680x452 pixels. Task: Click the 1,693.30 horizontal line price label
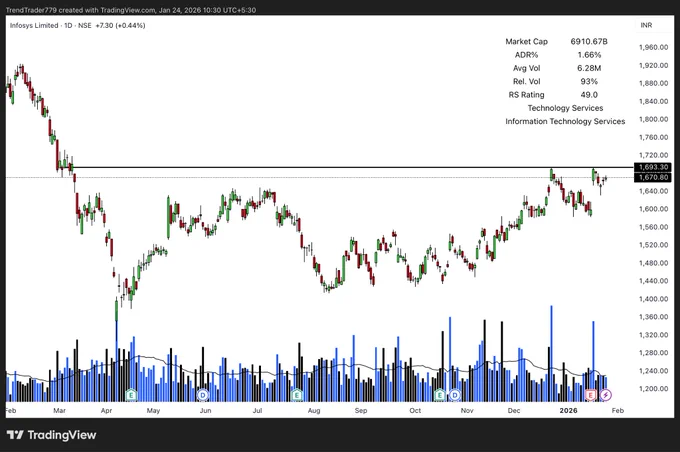click(x=653, y=167)
